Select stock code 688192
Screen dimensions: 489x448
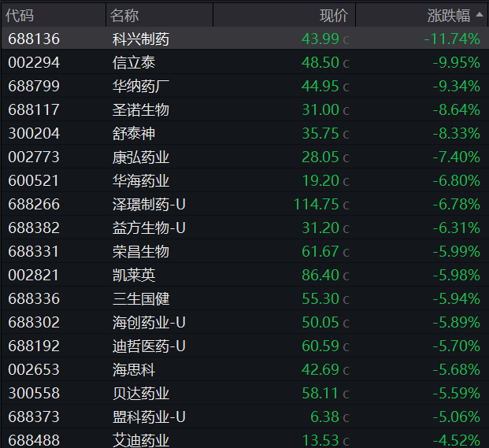point(34,346)
